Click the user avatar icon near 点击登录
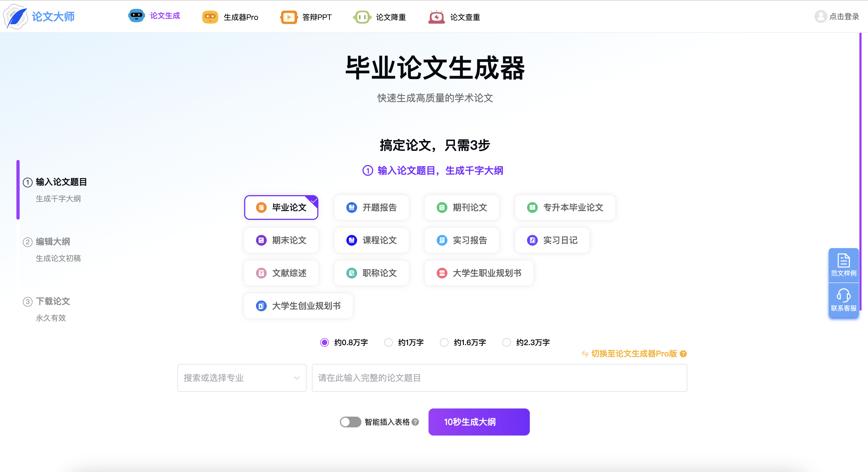Viewport: 868px width, 472px height. coord(820,16)
